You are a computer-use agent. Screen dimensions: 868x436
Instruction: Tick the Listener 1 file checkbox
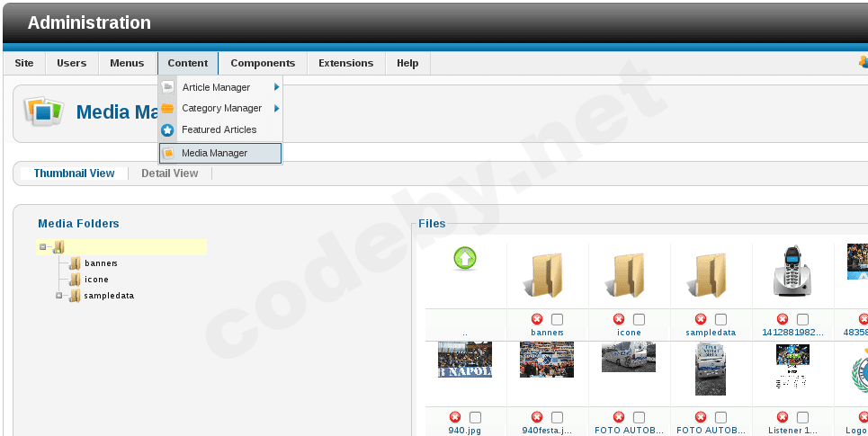[802, 417]
